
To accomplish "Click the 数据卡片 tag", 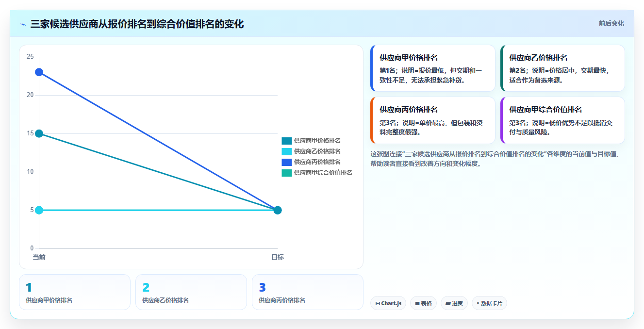I will 489,303.
